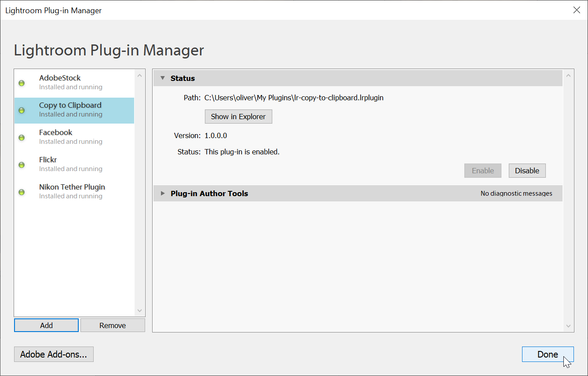
Task: Click the Status section header title
Action: click(x=183, y=78)
